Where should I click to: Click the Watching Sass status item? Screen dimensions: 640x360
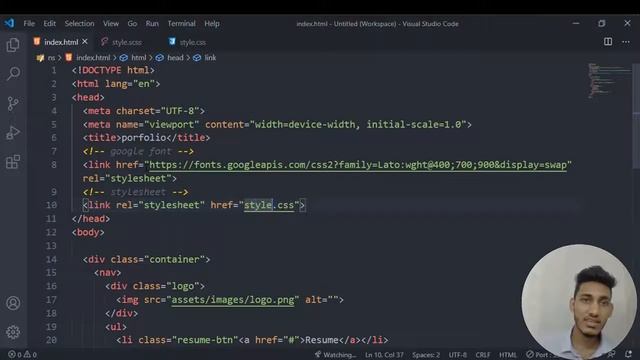click(x=335, y=355)
